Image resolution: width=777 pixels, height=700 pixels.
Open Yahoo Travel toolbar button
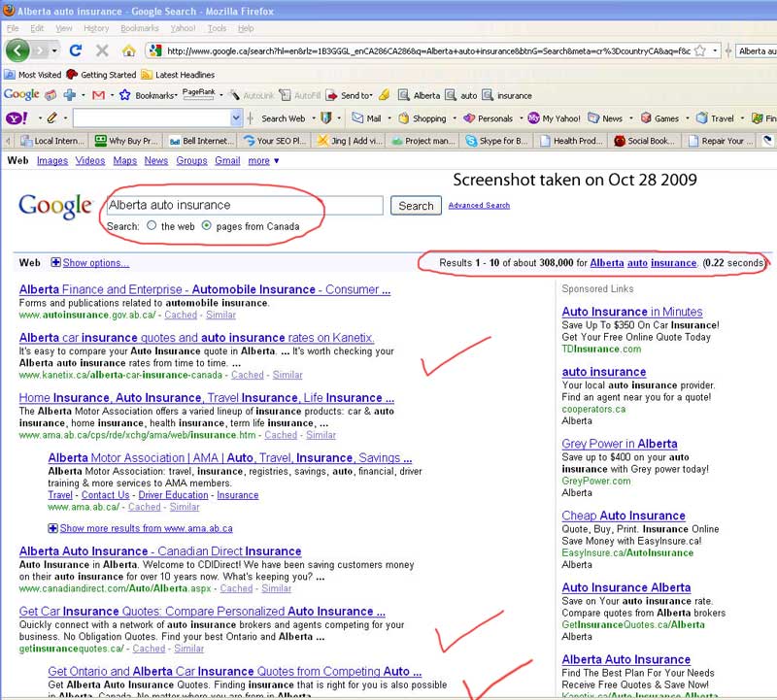tap(715, 118)
